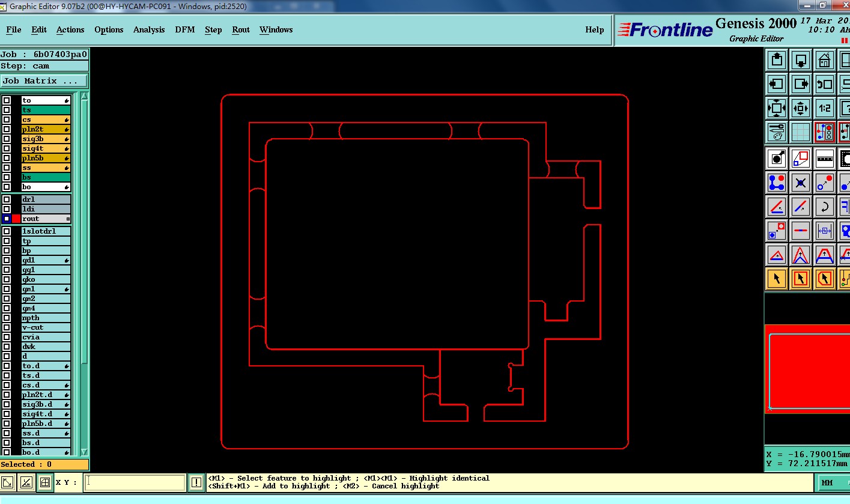This screenshot has height=504, width=850.
Task: Tick the checkbox for layer cs
Action: click(x=7, y=120)
